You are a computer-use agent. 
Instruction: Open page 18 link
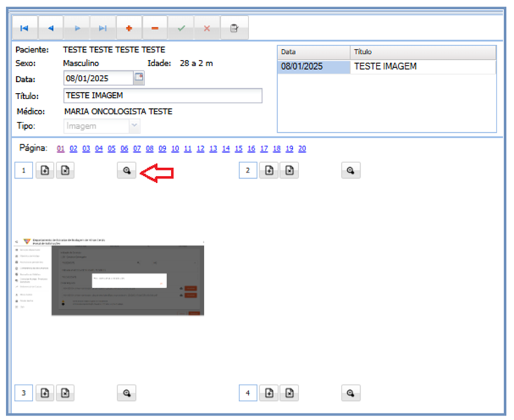tap(276, 149)
